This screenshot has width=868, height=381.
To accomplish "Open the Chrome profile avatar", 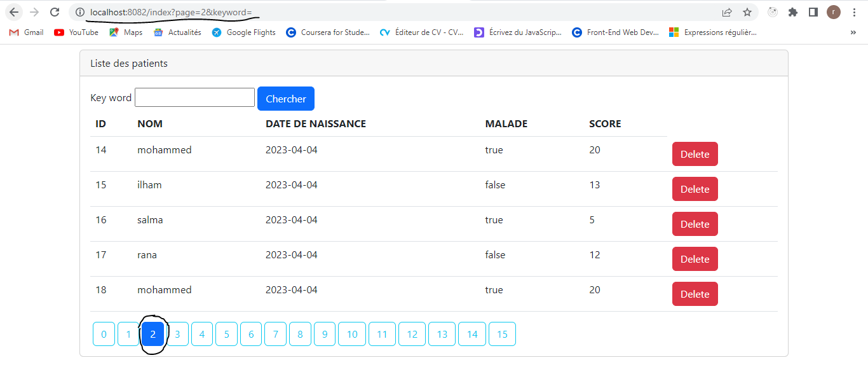I will coord(834,11).
